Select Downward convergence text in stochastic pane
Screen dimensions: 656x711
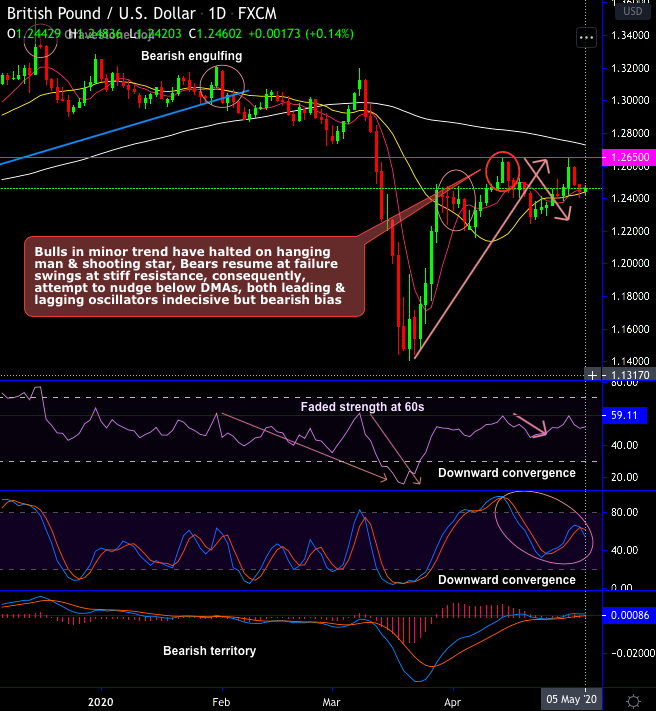(507, 580)
